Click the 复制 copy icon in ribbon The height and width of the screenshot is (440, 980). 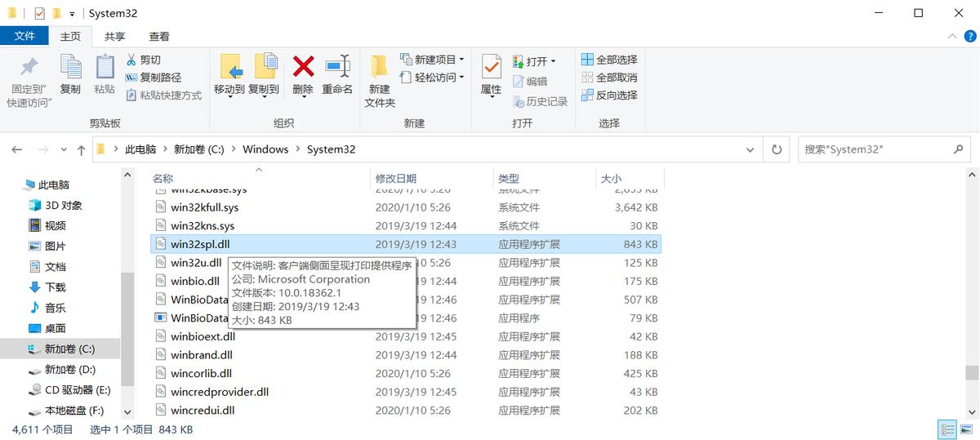tap(70, 67)
